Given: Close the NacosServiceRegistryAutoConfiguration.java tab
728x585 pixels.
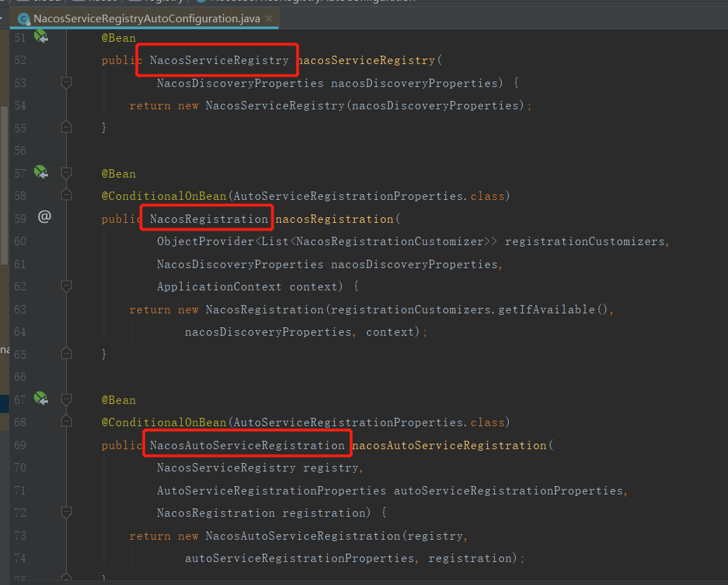Looking at the screenshot, I should coord(269,19).
